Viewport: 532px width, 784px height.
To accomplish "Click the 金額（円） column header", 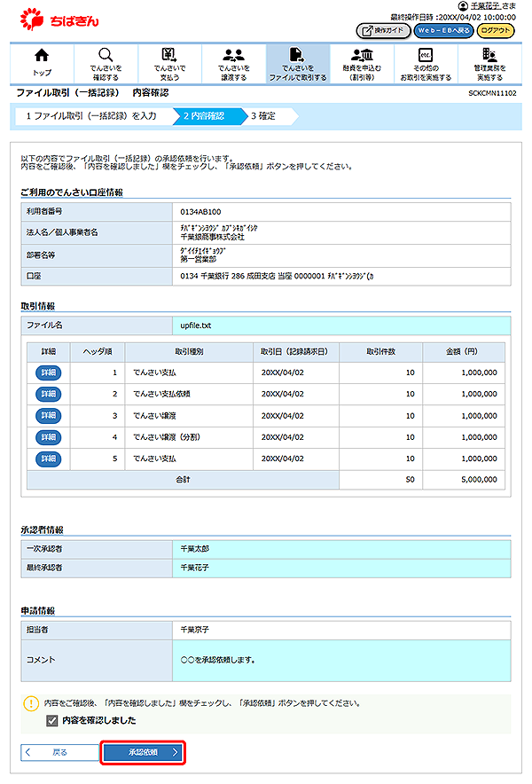I will [x=464, y=352].
